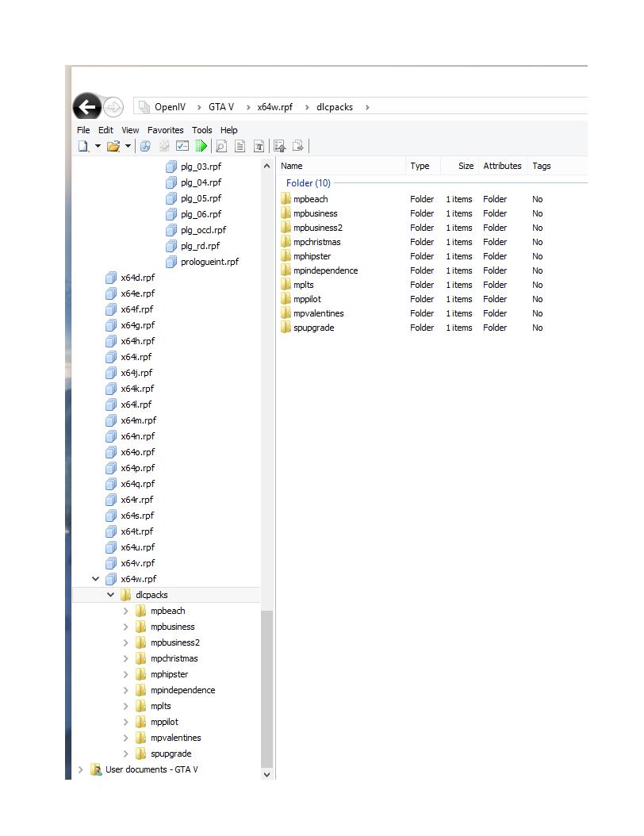The width and height of the screenshot is (644, 836).
Task: Open the dropdown arrow beside Open folder
Action: [x=128, y=146]
